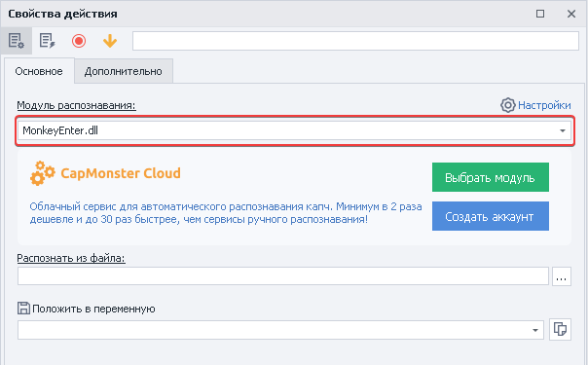Switch to the Дополнительно tab

click(x=124, y=71)
